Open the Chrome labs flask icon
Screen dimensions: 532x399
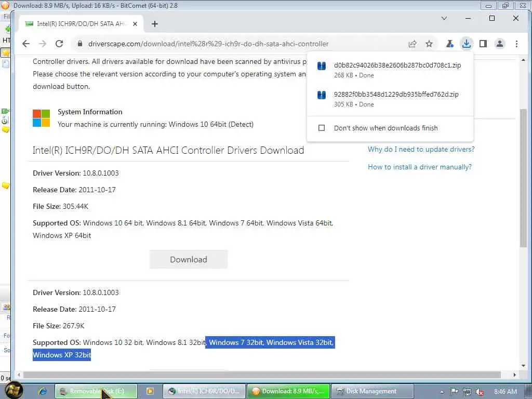tap(450, 44)
